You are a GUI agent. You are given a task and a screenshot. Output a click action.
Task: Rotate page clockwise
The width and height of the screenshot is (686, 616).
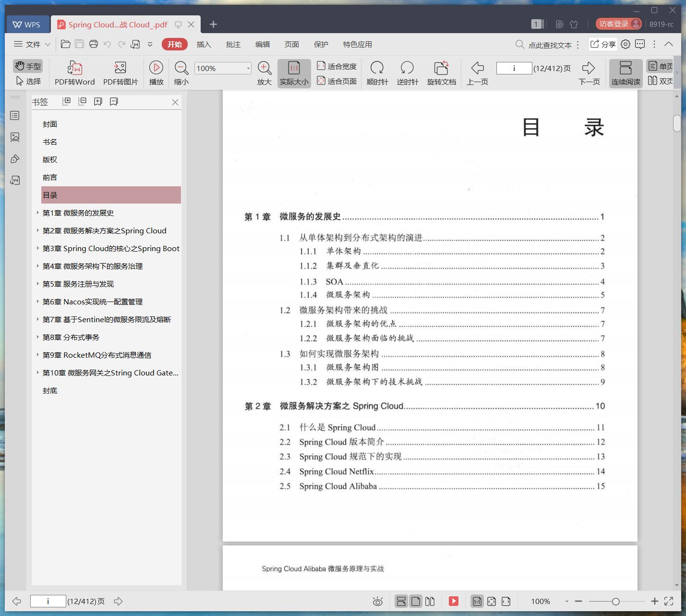point(377,73)
